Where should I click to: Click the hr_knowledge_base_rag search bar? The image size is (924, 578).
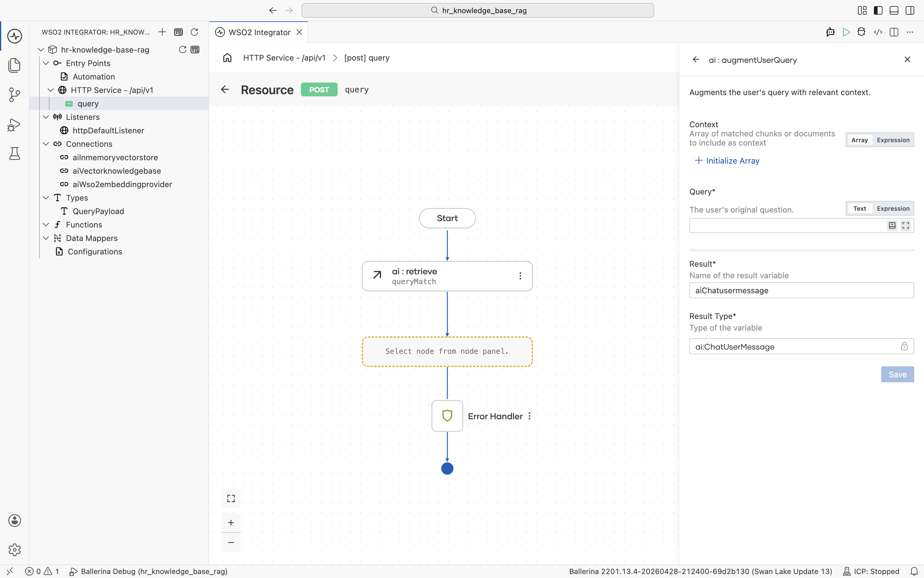(x=478, y=10)
